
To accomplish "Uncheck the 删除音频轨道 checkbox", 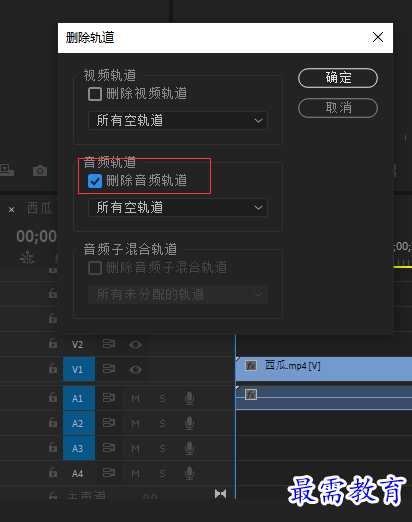I will [x=95, y=181].
